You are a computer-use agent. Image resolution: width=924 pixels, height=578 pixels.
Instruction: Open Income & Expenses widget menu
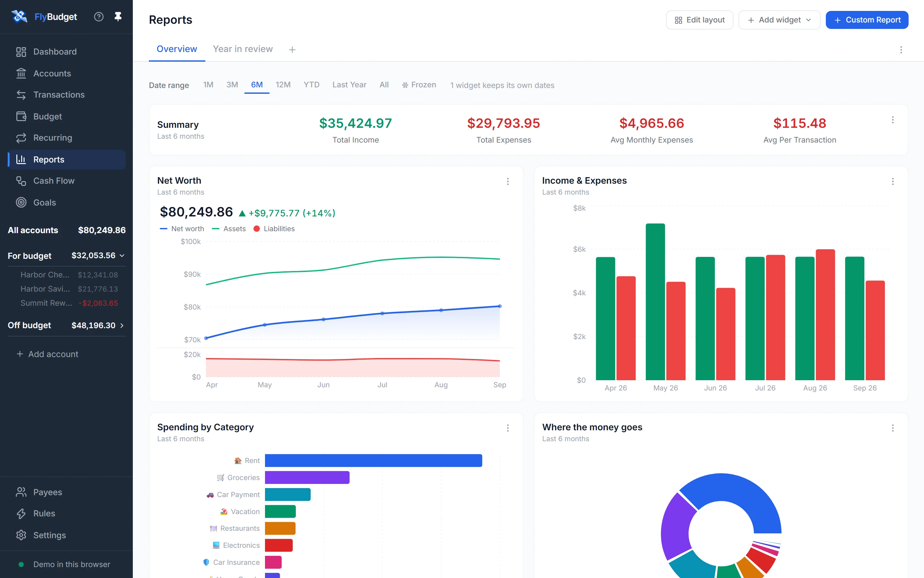tap(892, 181)
